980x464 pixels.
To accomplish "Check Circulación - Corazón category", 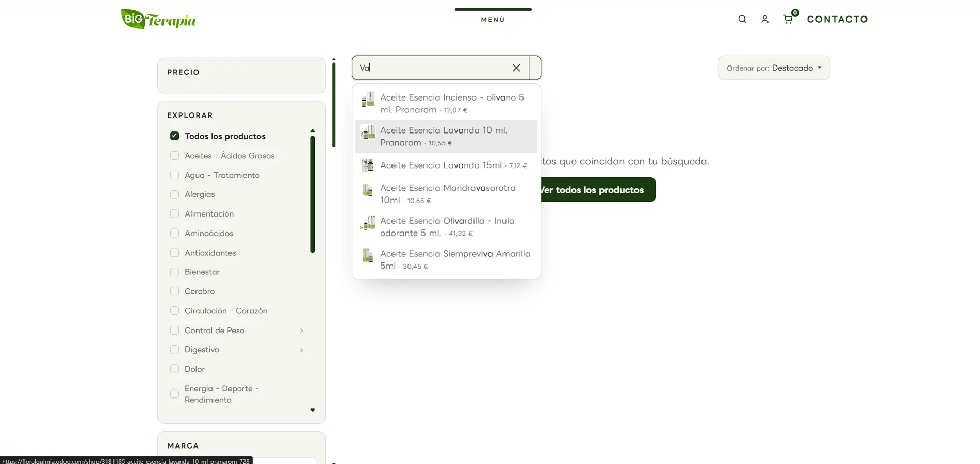I will point(174,311).
